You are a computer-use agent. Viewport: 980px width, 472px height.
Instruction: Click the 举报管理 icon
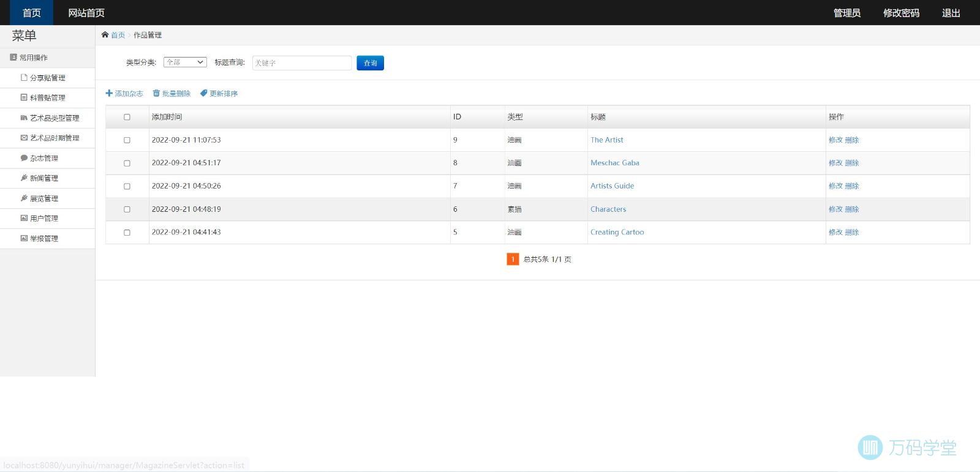(x=24, y=238)
